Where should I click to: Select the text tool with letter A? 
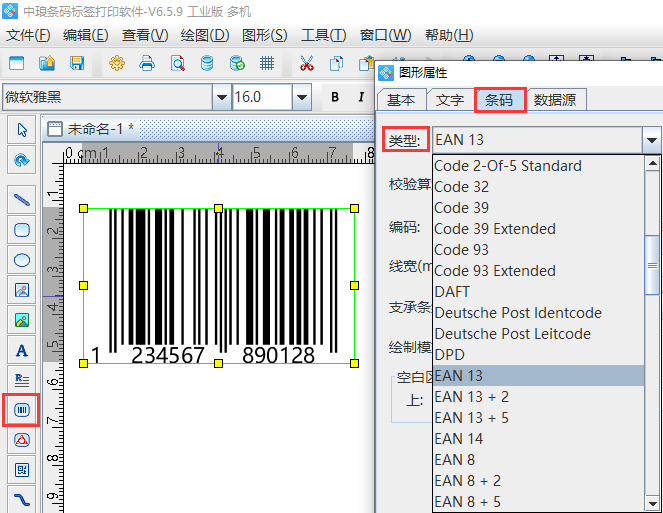21,350
